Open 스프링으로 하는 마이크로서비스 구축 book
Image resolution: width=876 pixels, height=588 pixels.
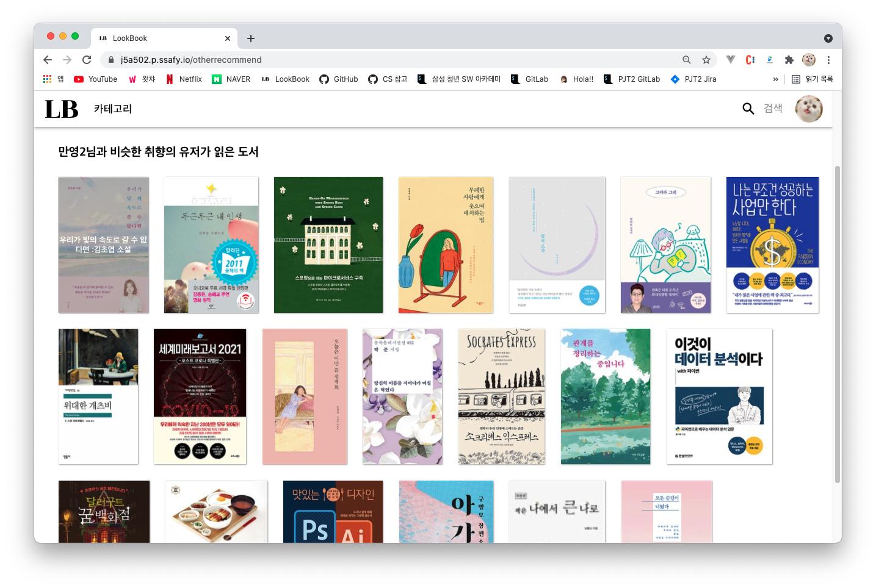tap(328, 245)
